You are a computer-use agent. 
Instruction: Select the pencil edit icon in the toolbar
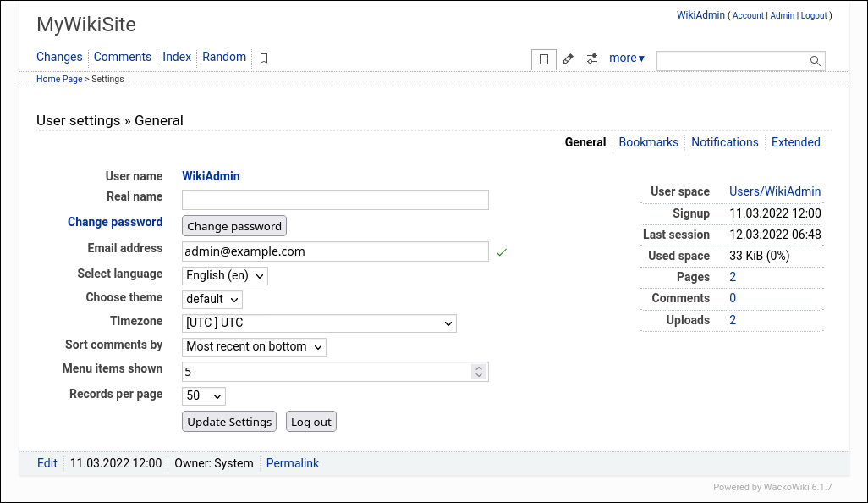(568, 58)
